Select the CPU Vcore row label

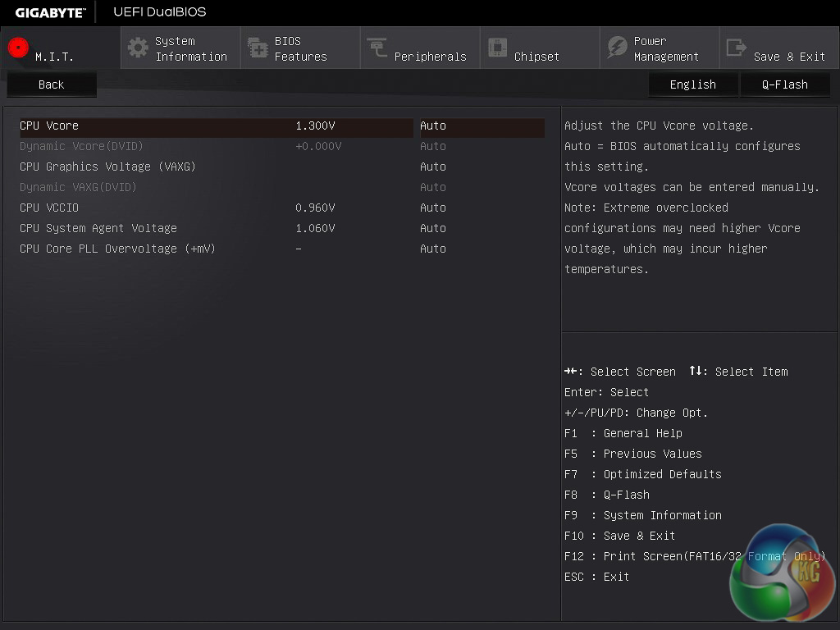(49, 126)
